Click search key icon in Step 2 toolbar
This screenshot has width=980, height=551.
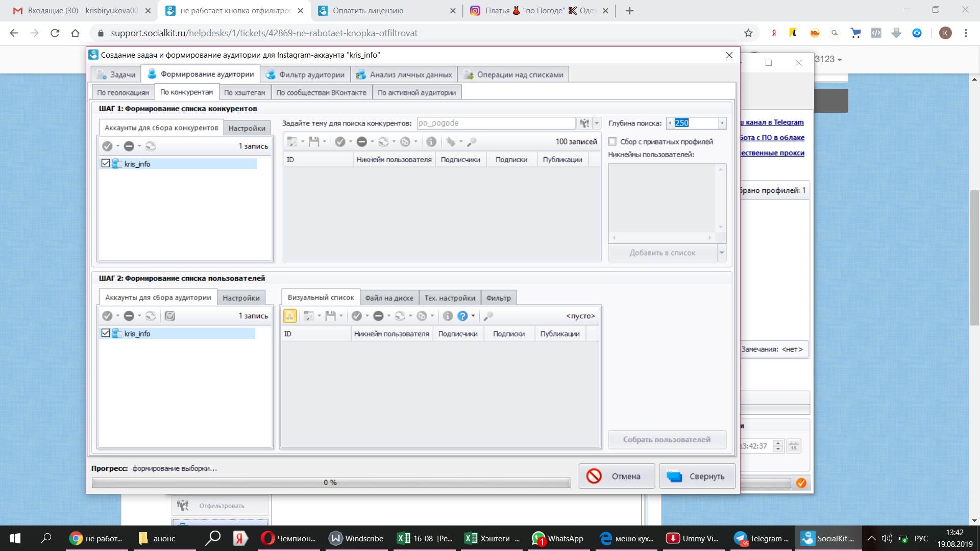coord(488,316)
